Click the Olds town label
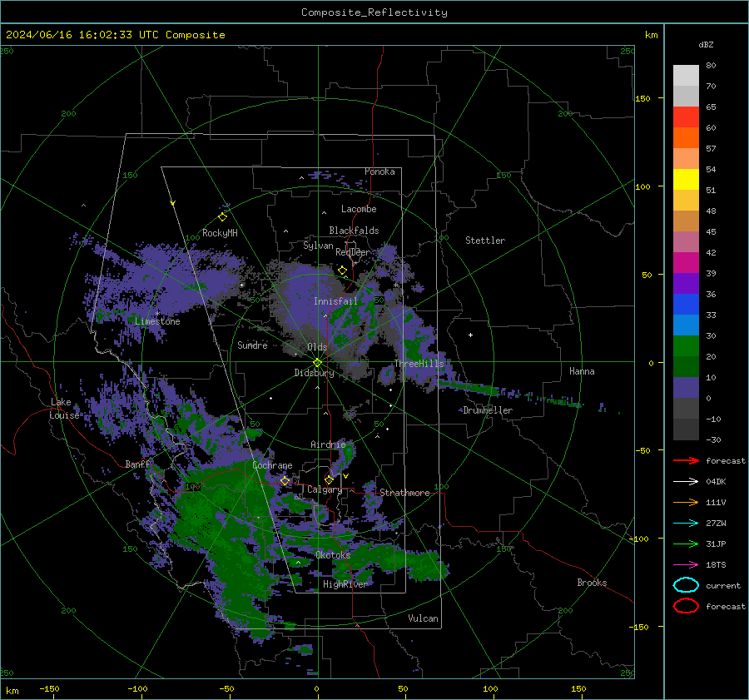 coord(317,347)
